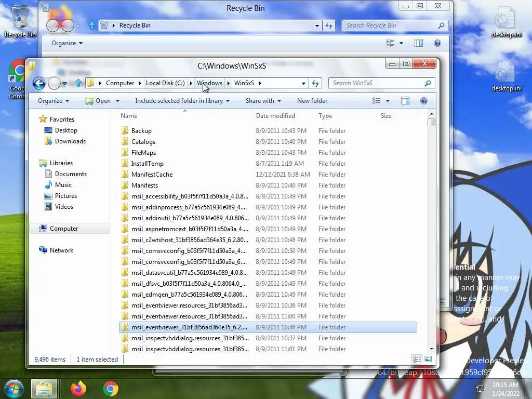Image resolution: width=532 pixels, height=399 pixels.
Task: Open the address bar history dropdown in WinSxS
Action: tap(303, 83)
